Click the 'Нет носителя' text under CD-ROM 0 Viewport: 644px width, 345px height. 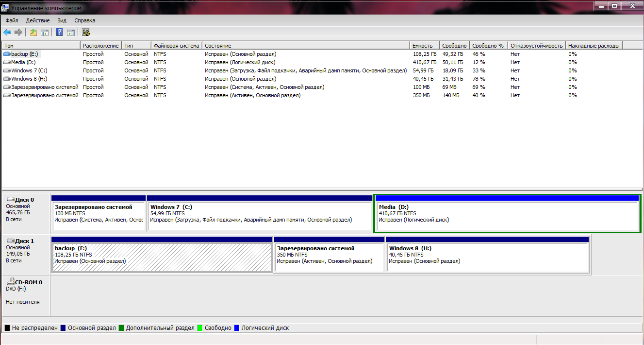[23, 302]
